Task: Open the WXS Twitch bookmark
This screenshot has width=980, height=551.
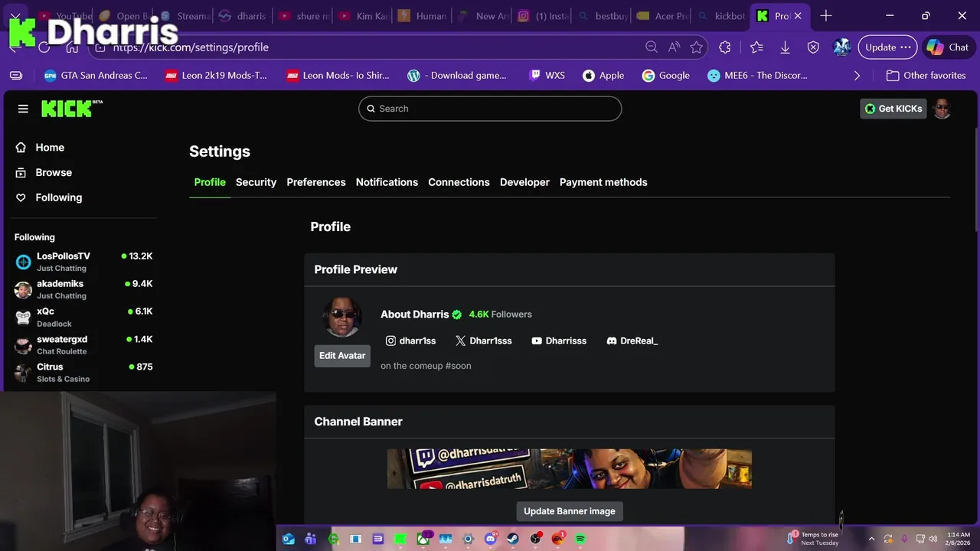Action: (x=547, y=76)
